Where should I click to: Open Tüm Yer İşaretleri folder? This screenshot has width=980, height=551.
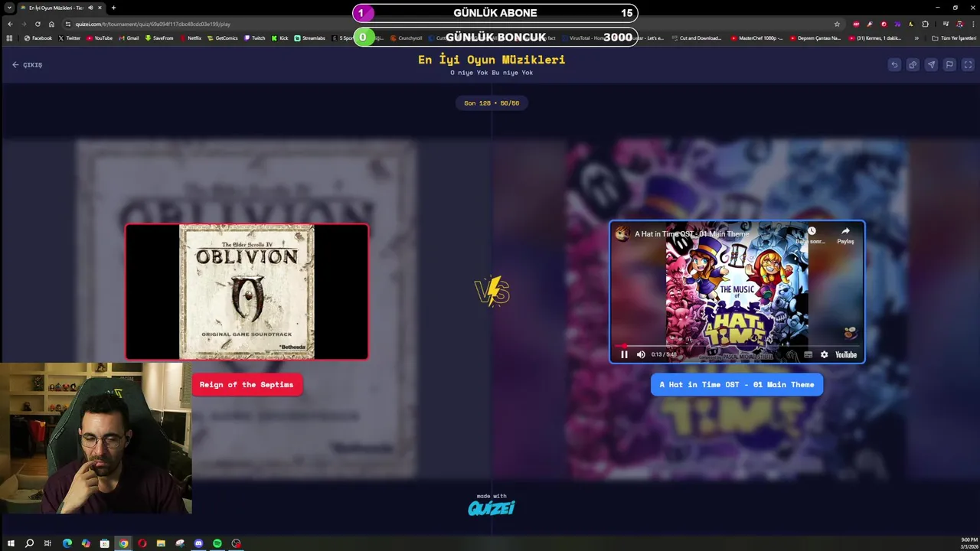[x=953, y=38]
